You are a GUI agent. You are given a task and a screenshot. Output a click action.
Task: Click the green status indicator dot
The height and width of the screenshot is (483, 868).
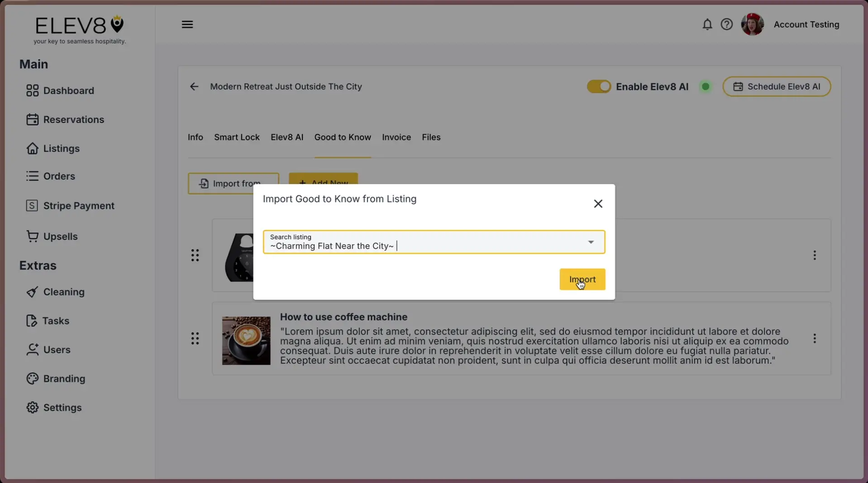coord(705,86)
